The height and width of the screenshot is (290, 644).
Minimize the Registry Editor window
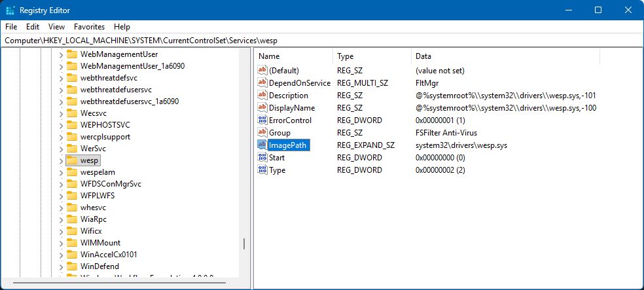tap(569, 10)
